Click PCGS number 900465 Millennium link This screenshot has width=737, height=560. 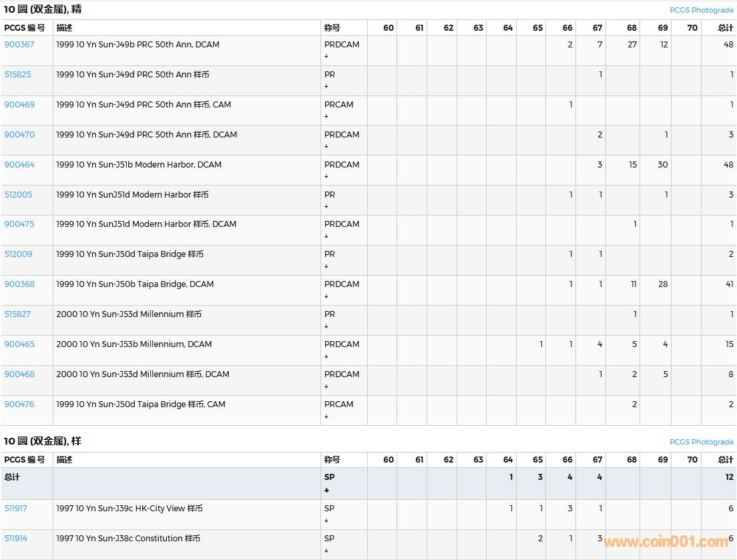tap(19, 344)
